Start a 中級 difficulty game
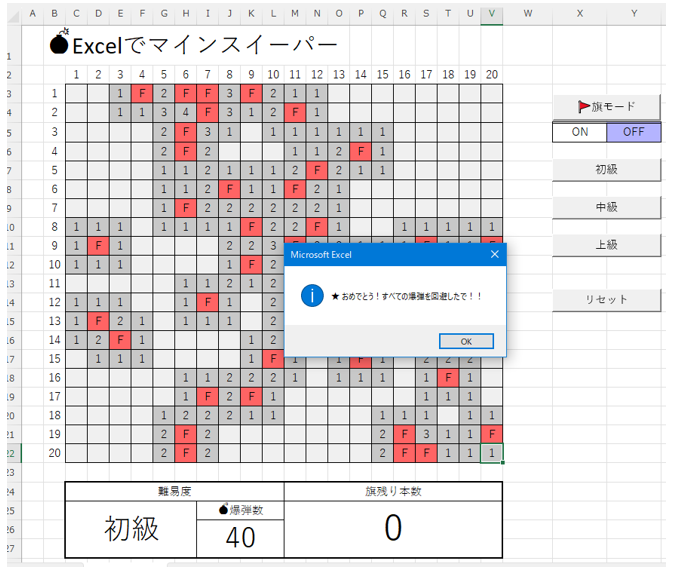The width and height of the screenshot is (673, 570). [x=606, y=207]
